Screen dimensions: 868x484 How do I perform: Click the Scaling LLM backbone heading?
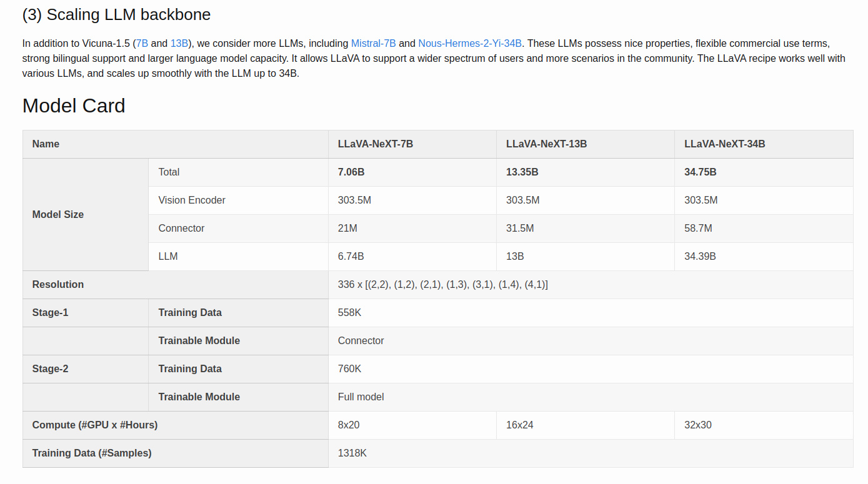click(116, 14)
